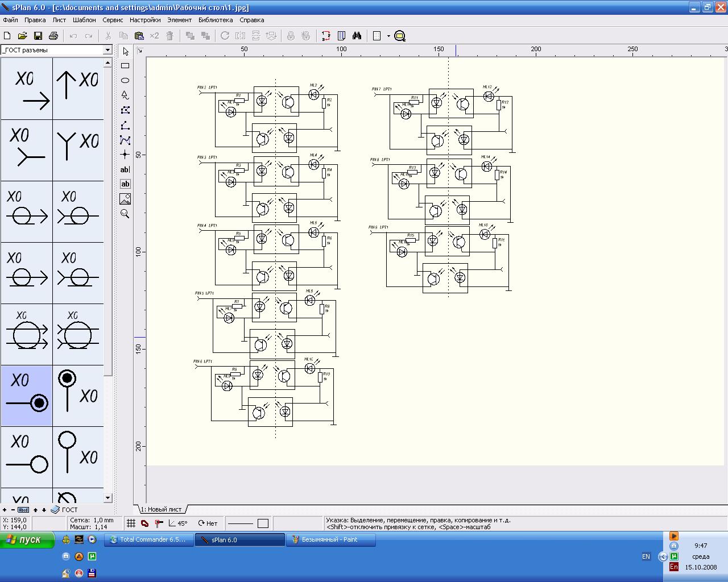Open the Библиотека menu
The image size is (728, 582).
(x=216, y=20)
